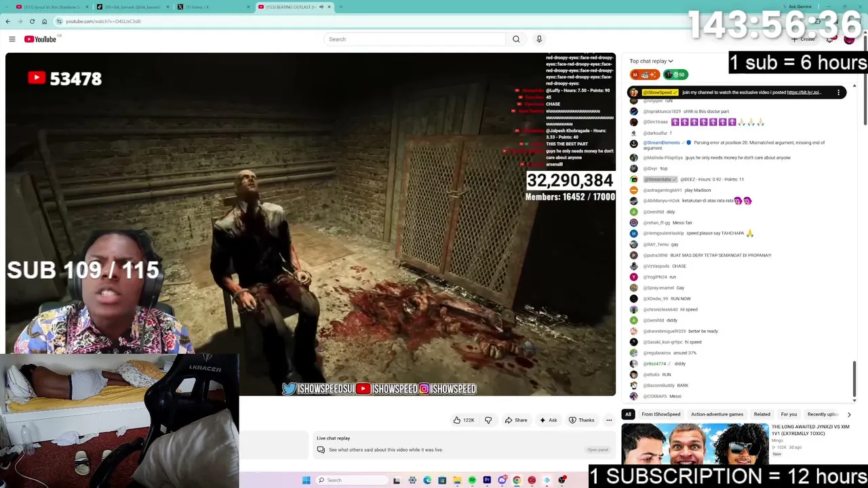Show more category chips with right arrow
868x488 pixels.
[x=848, y=414]
